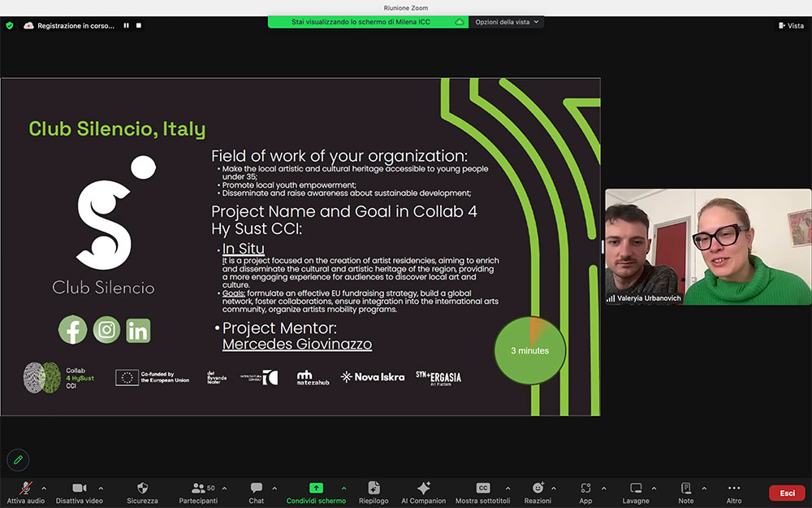812x508 pixels.
Task: Expand the arrow next to Attiva audio
Action: [44, 488]
